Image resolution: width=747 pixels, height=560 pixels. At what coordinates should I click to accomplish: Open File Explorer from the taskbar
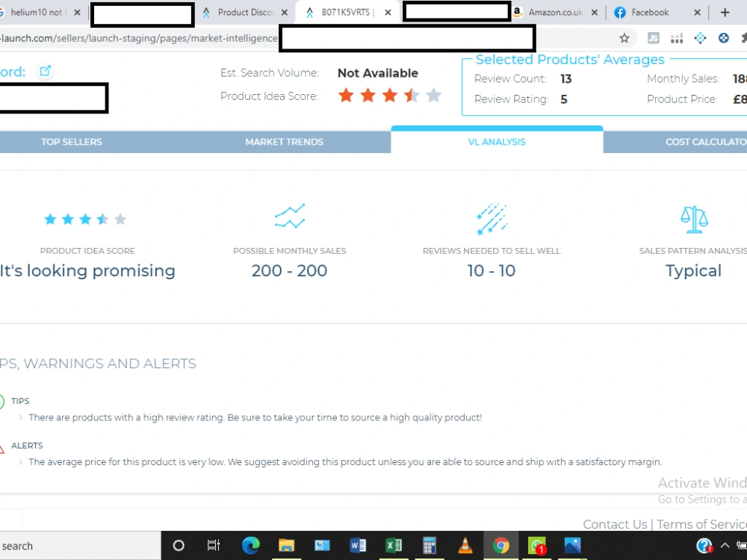point(286,545)
